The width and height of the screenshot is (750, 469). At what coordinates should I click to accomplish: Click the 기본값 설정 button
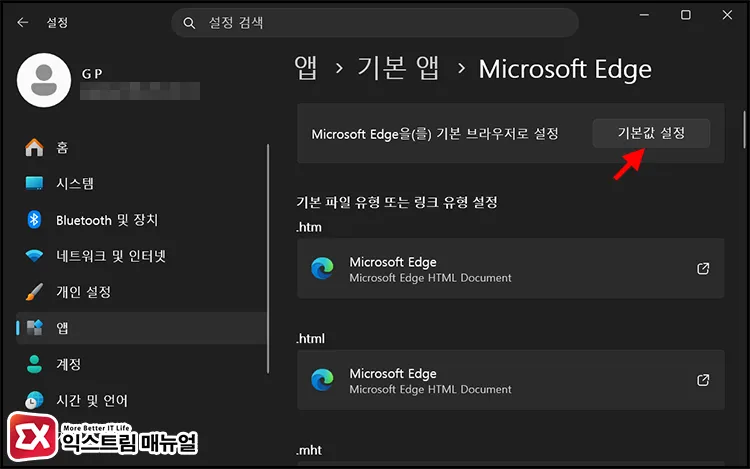pos(651,133)
